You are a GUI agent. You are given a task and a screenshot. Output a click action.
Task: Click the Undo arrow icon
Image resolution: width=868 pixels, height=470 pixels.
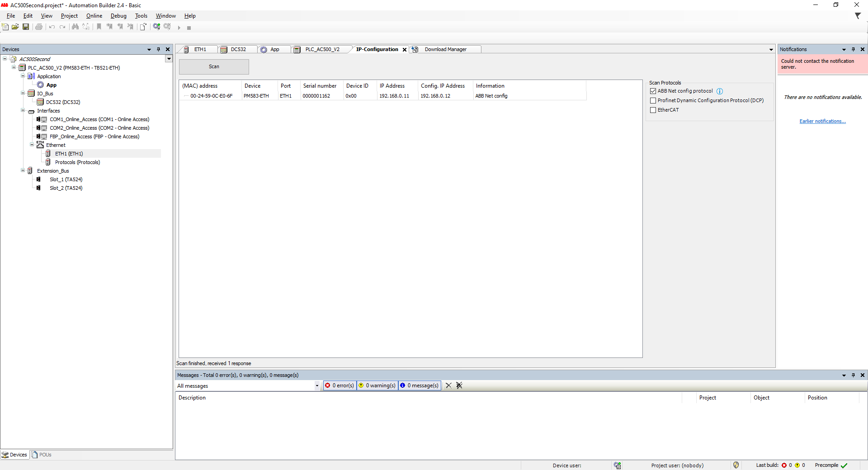click(52, 27)
